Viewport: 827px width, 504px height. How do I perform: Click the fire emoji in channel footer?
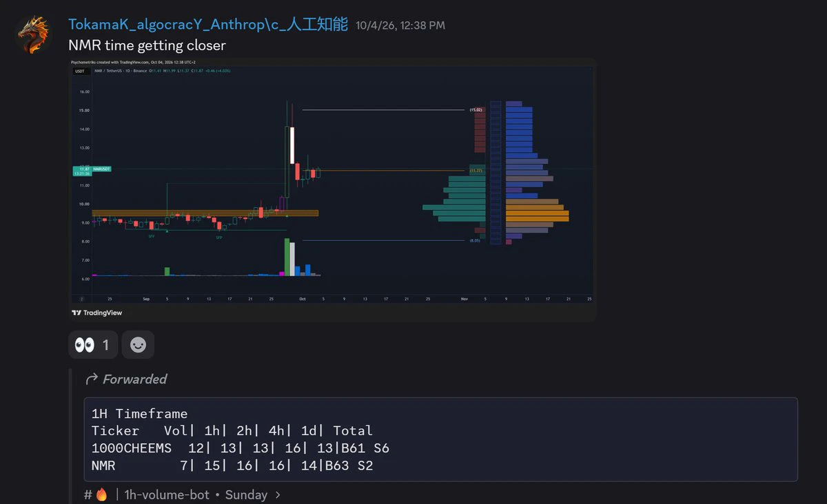(101, 494)
